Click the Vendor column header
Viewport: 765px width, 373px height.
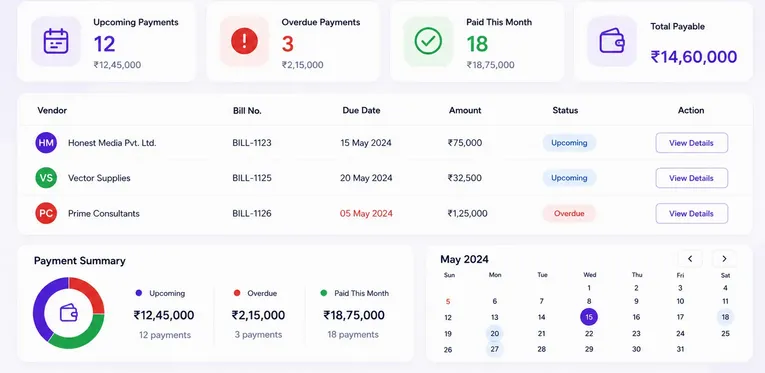pos(52,110)
